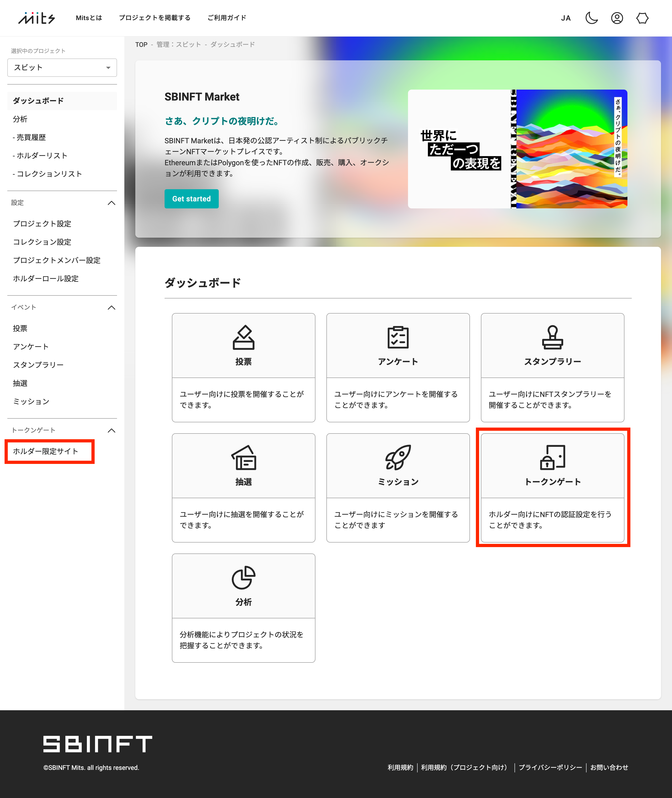Viewport: 672px width, 798px height.
Task: Click ホルダー向けにNFTの認証設定 description
Action: click(x=550, y=520)
